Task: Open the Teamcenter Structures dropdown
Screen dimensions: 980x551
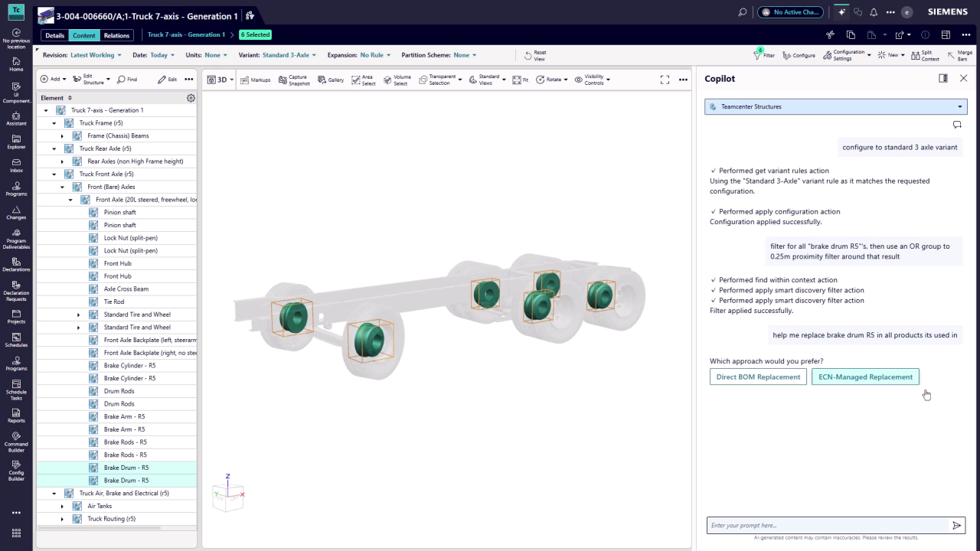Action: [x=835, y=106]
